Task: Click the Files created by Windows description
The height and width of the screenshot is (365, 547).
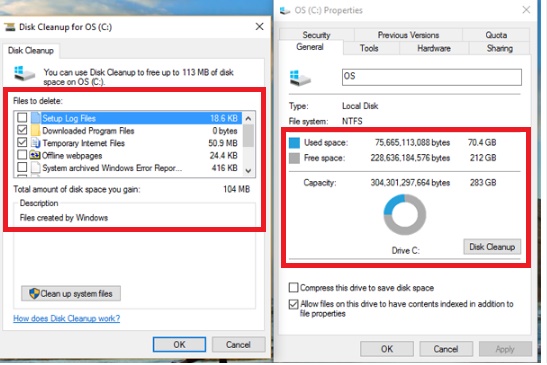Action: 64,218
